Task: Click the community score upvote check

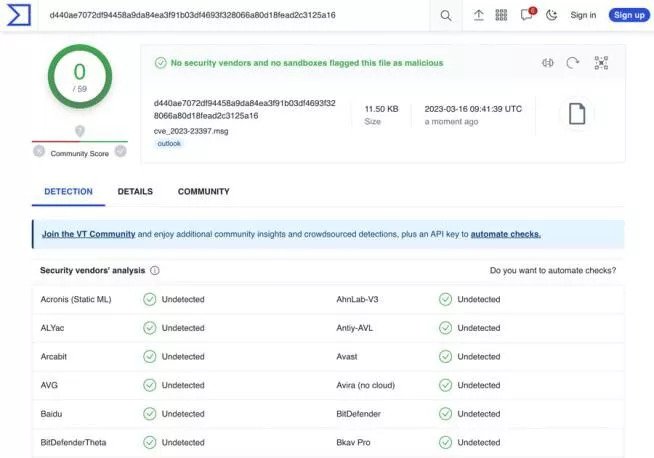Action: coord(120,152)
